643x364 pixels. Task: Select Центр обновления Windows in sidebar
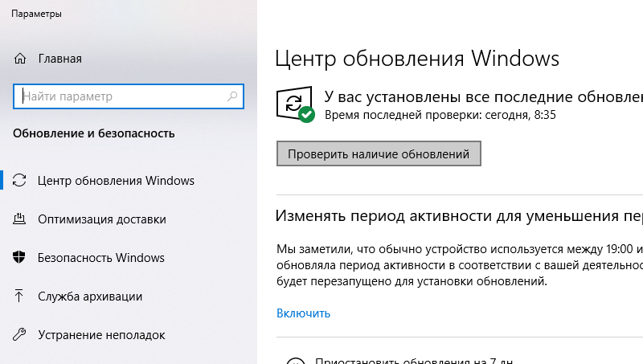(x=116, y=181)
